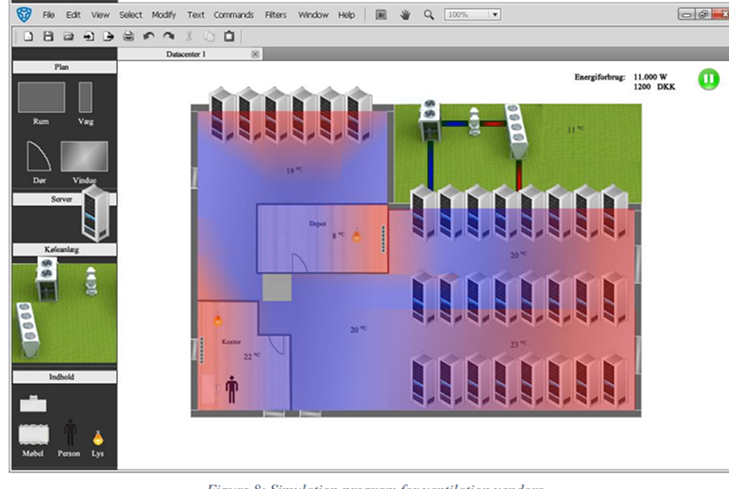This screenshot has height=489, width=729.
Task: Click the application logo icon
Action: click(24, 14)
